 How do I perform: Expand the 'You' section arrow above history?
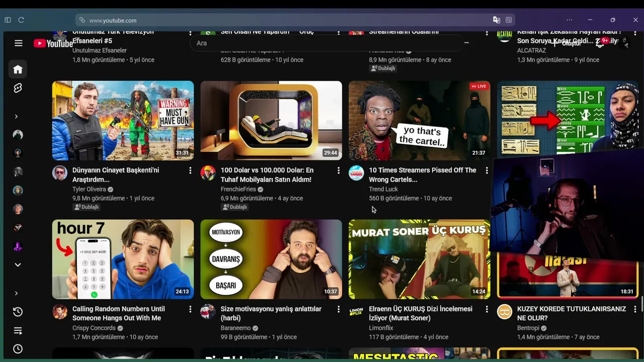click(x=16, y=293)
